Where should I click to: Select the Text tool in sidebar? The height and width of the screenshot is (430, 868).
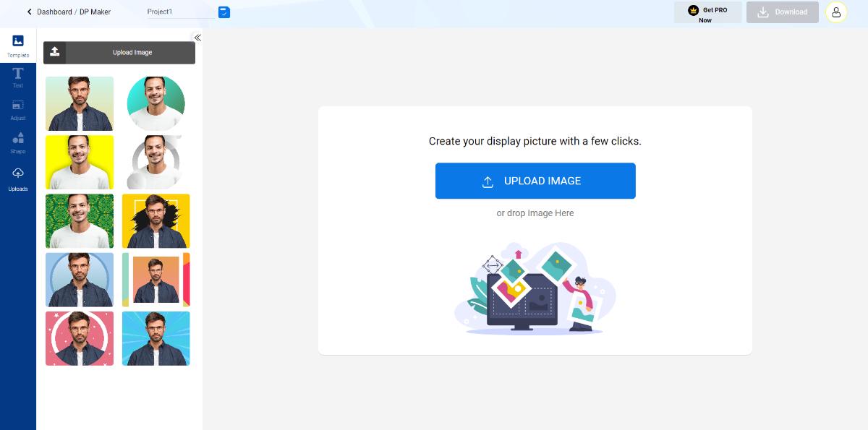coord(18,74)
